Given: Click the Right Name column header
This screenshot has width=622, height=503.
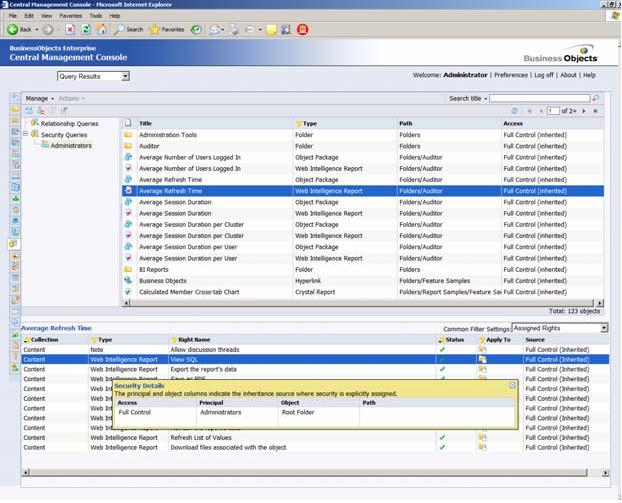Looking at the screenshot, I should tap(194, 340).
